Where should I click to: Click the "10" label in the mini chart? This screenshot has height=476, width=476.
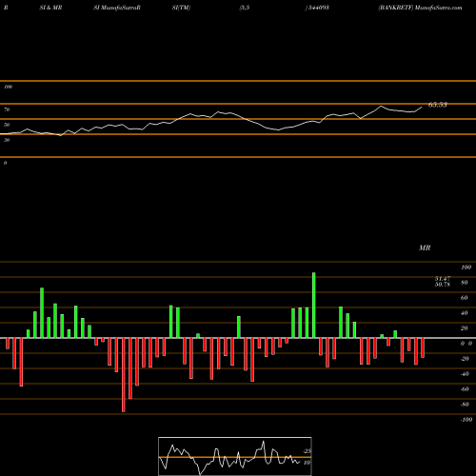[x=307, y=463]
